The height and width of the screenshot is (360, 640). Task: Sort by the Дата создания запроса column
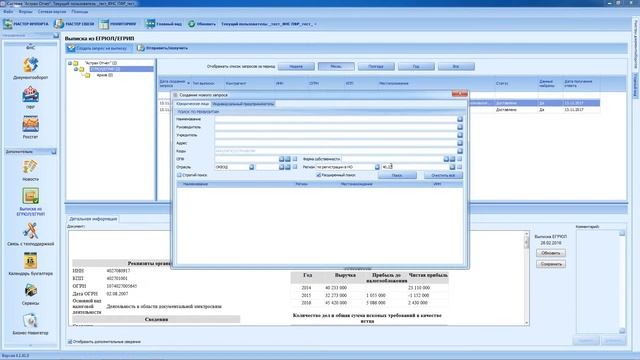pyautogui.click(x=174, y=84)
